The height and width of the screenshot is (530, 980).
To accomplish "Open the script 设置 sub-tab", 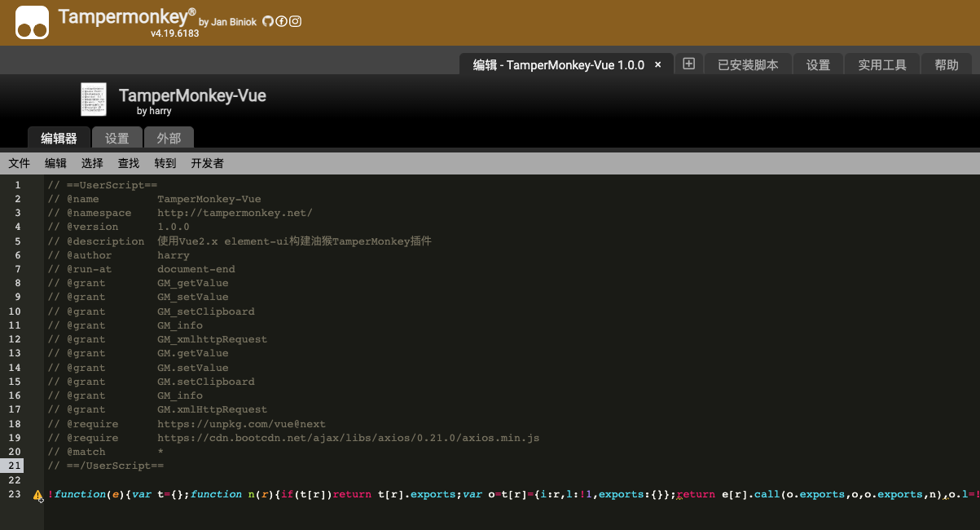I will (117, 138).
